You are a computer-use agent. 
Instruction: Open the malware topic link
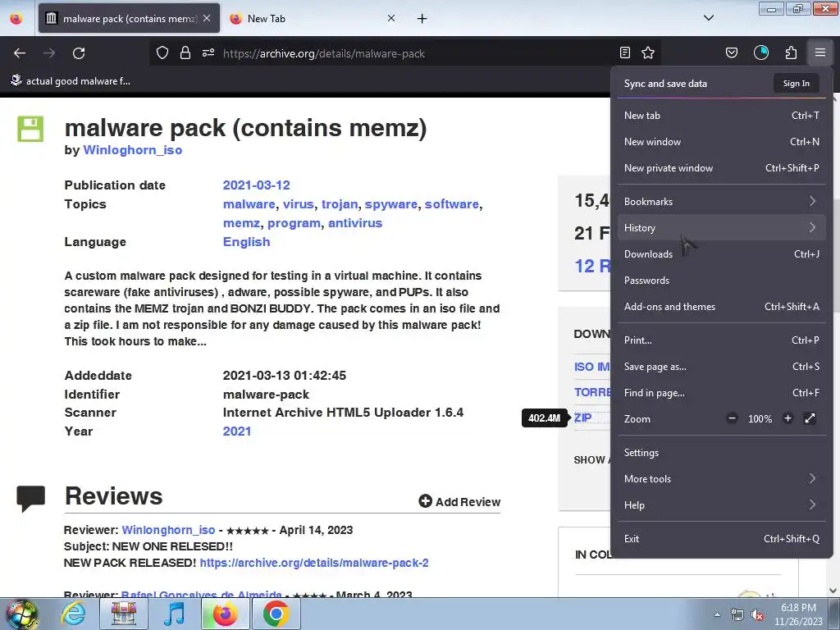coord(249,204)
